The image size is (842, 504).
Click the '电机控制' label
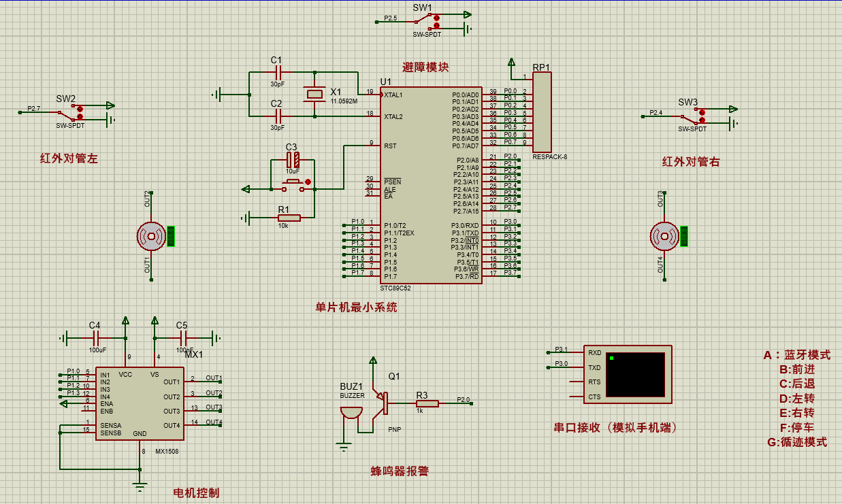point(196,493)
